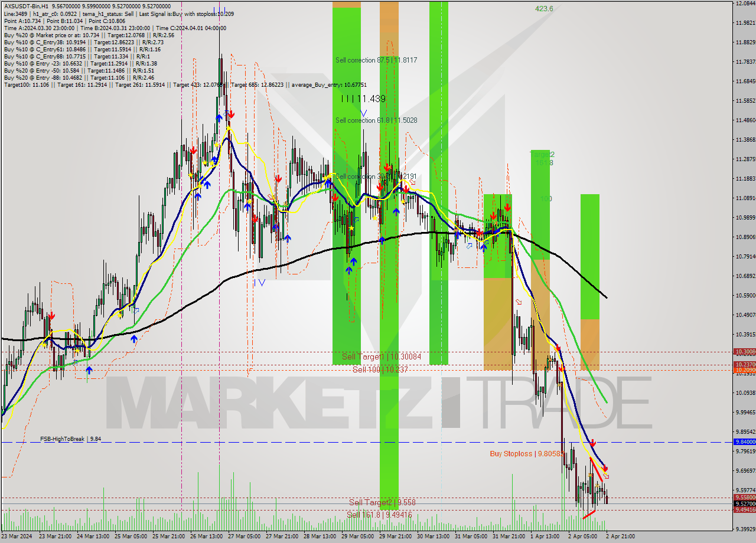Click the '27 Mar 21:00' time axis label

pos(283,537)
